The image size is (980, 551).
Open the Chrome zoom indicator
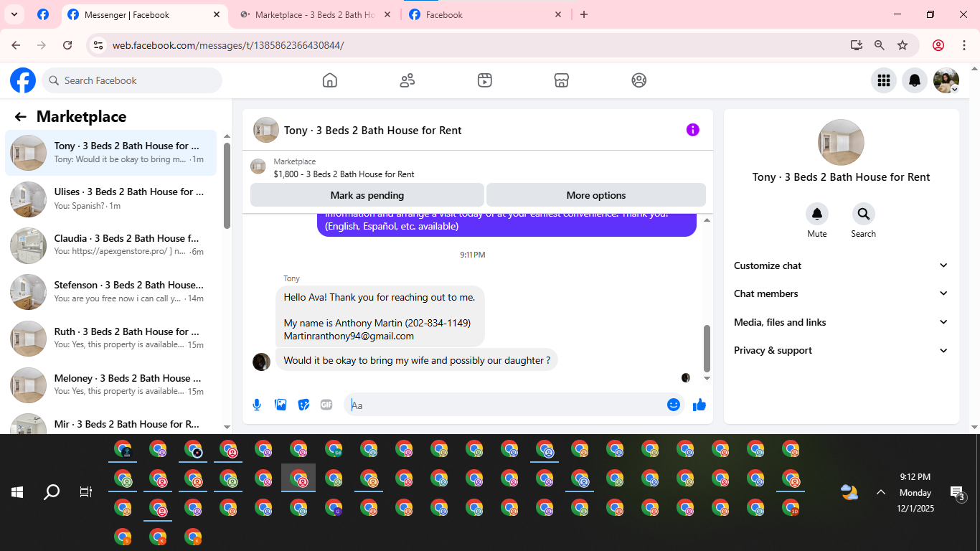click(x=880, y=45)
